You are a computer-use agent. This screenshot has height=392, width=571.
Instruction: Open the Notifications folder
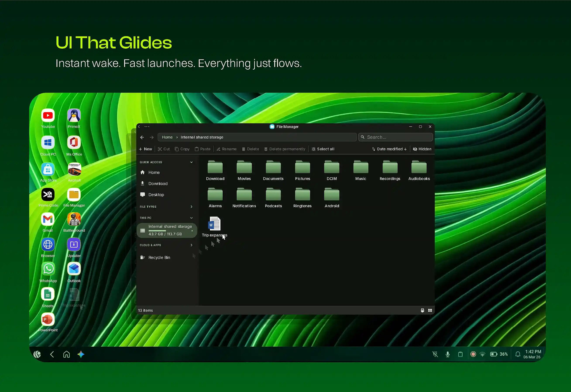point(244,198)
